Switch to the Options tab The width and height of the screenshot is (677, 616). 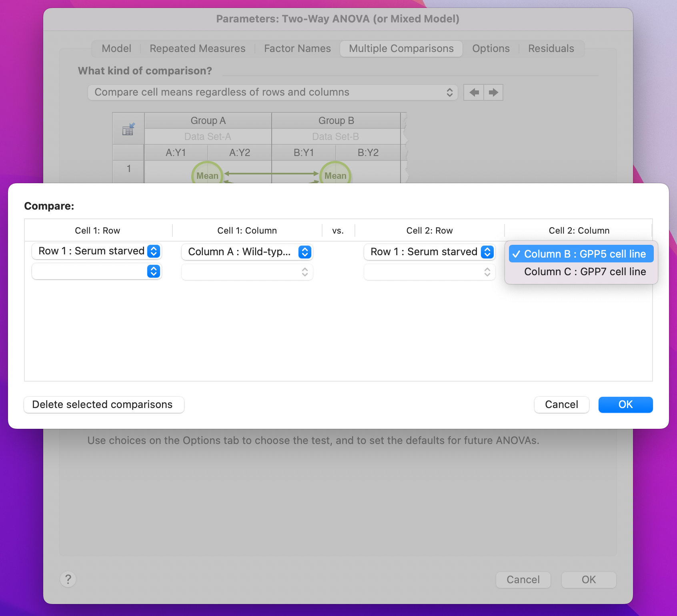point(491,48)
